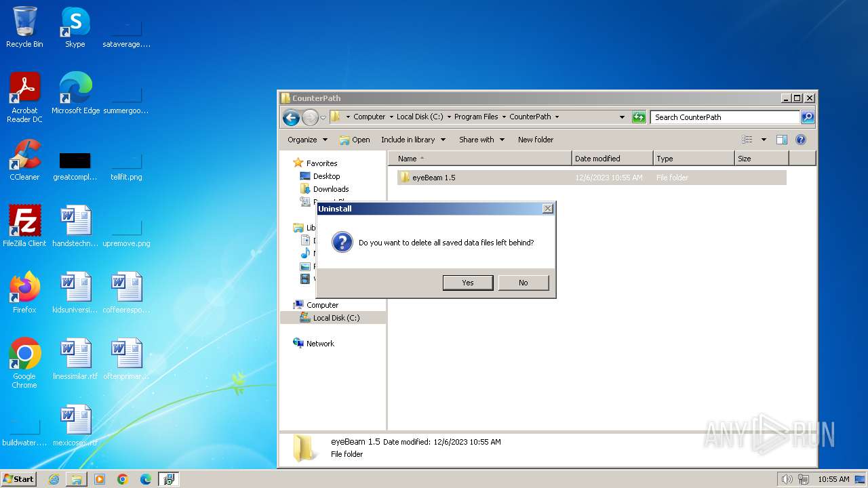Select the Skype desktop shortcut
The height and width of the screenshot is (488, 868).
(75, 27)
